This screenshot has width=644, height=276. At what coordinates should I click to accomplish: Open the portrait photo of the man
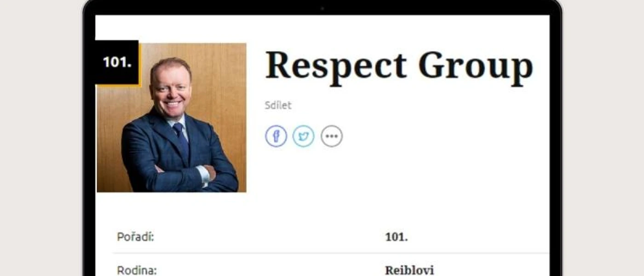point(172,117)
